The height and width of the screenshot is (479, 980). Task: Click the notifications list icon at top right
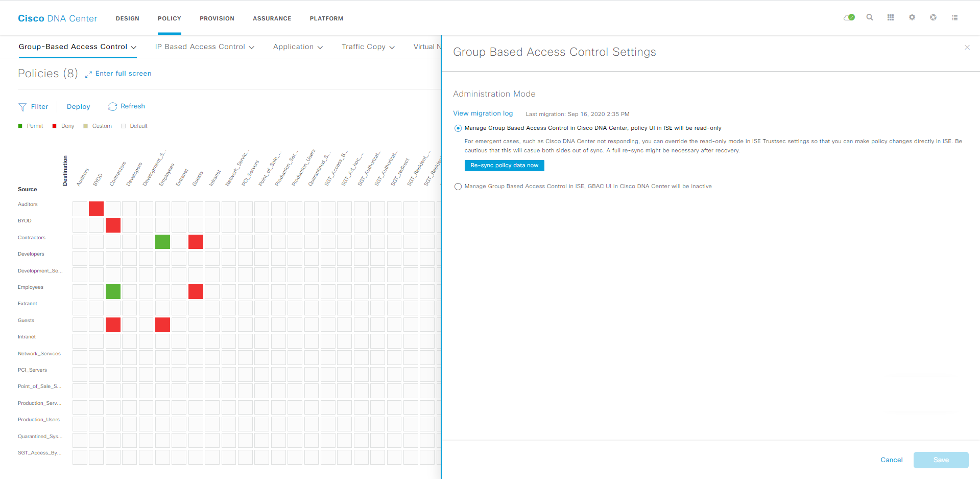[955, 17]
